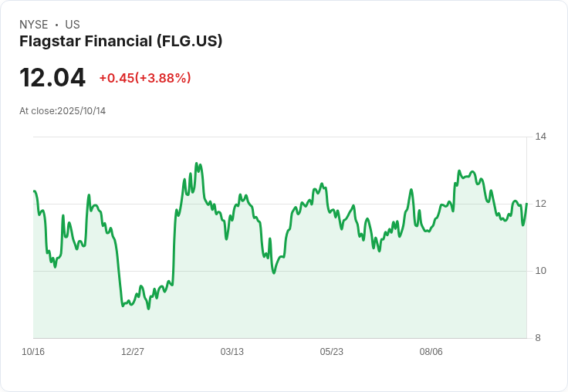Select the 10/16 date on the x-axis

33,352
